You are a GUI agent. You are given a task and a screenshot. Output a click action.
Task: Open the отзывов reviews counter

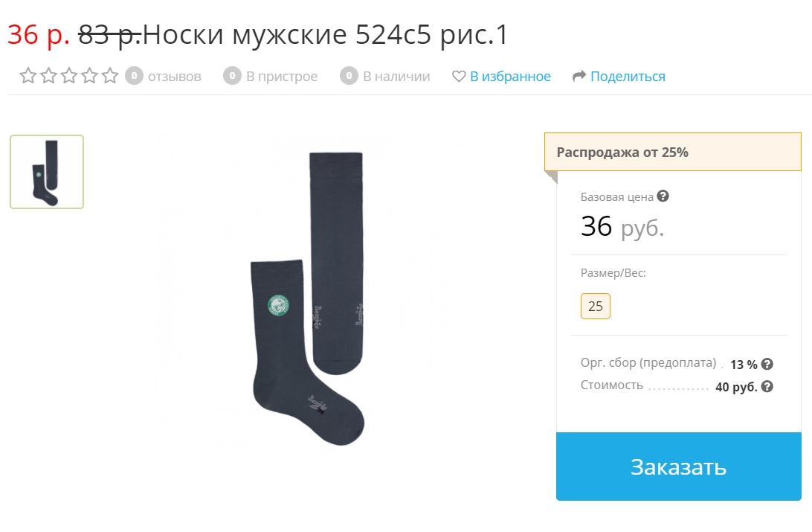[163, 76]
